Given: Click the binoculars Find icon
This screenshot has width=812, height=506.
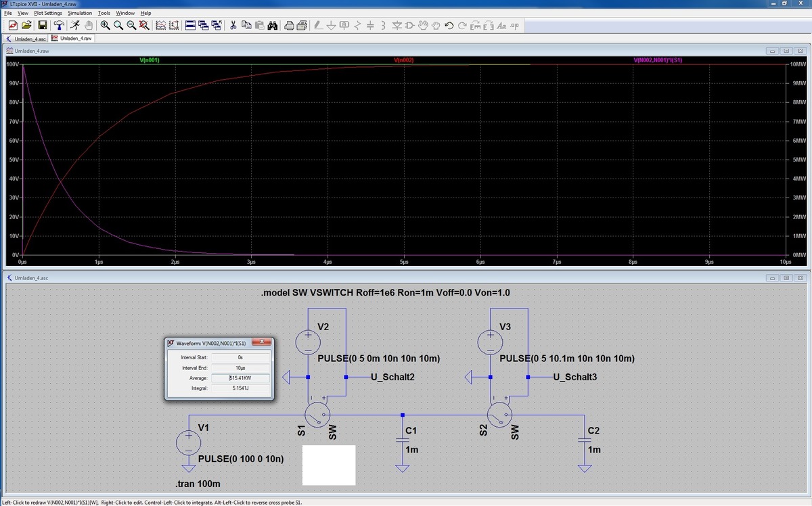Looking at the screenshot, I should coord(271,26).
